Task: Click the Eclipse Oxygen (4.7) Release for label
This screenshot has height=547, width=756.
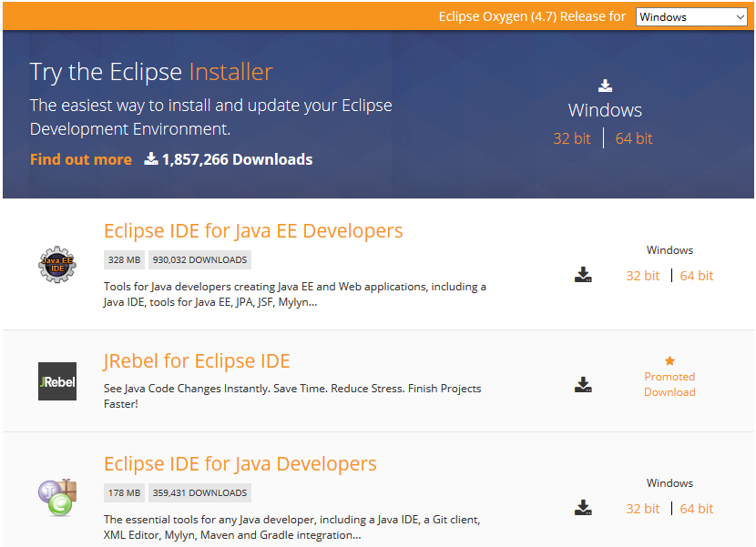Action: point(532,17)
